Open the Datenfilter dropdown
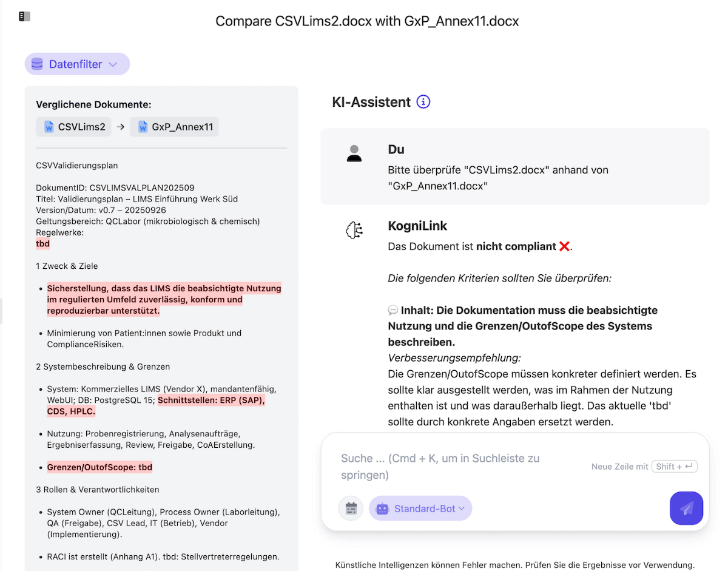This screenshot has height=571, width=728. [x=77, y=64]
